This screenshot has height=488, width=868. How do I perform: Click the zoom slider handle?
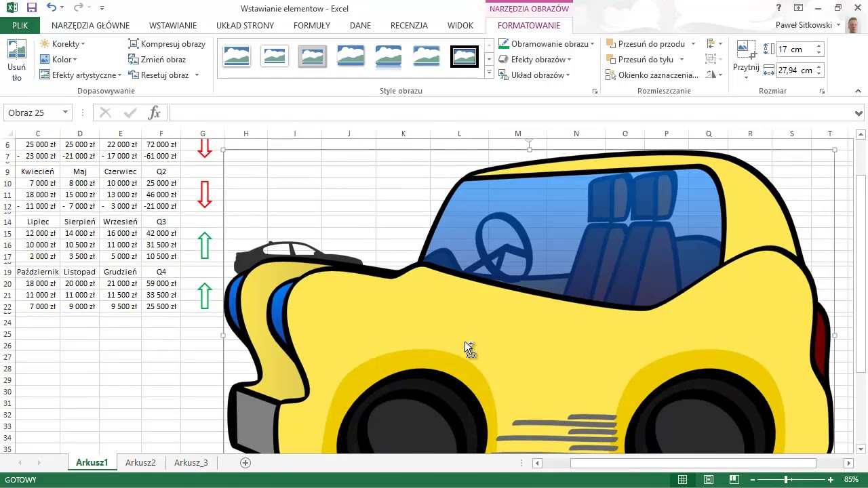click(x=786, y=480)
